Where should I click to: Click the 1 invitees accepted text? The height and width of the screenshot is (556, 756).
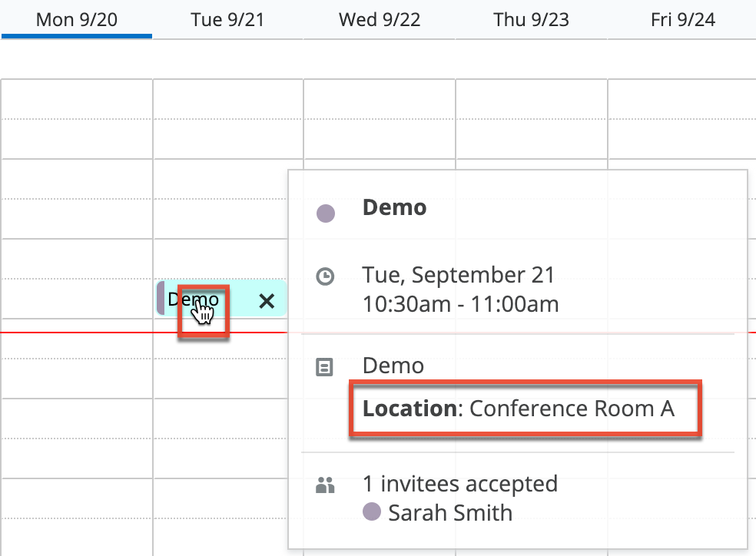click(459, 485)
